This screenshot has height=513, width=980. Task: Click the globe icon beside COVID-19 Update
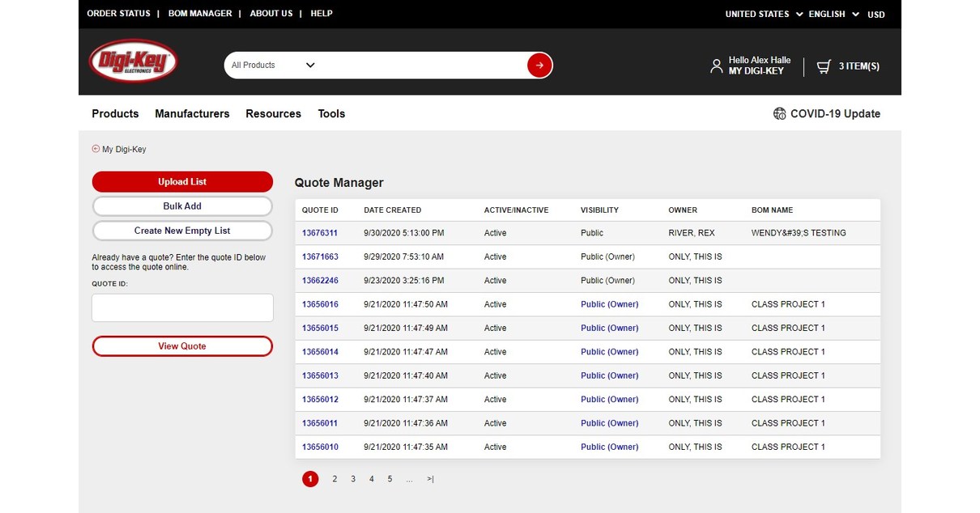coord(778,114)
